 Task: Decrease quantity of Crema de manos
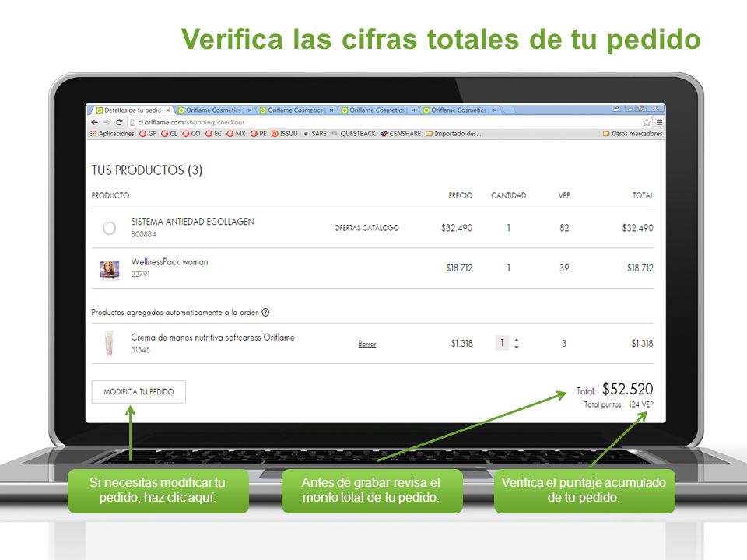point(517,347)
